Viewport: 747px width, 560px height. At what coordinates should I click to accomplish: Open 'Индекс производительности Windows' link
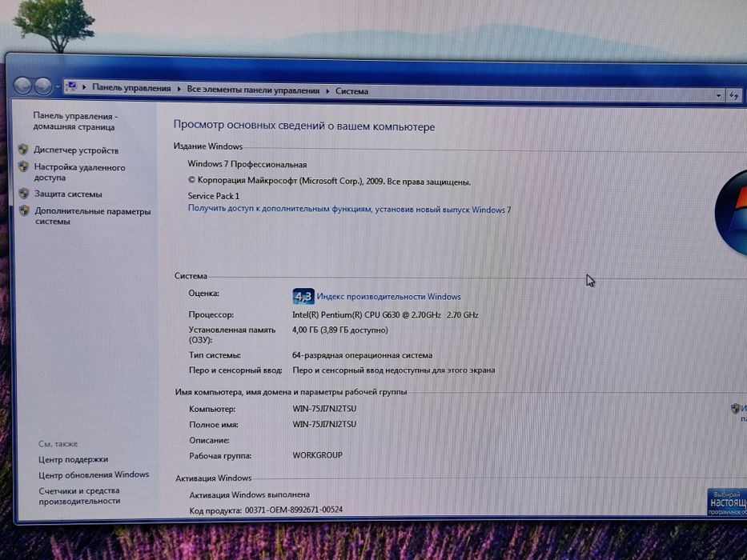(389, 297)
